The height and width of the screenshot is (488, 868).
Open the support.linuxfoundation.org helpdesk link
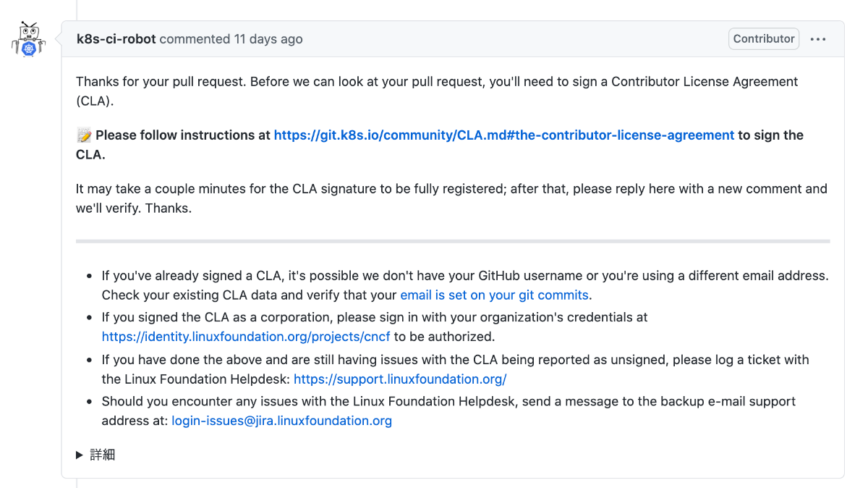click(x=400, y=379)
